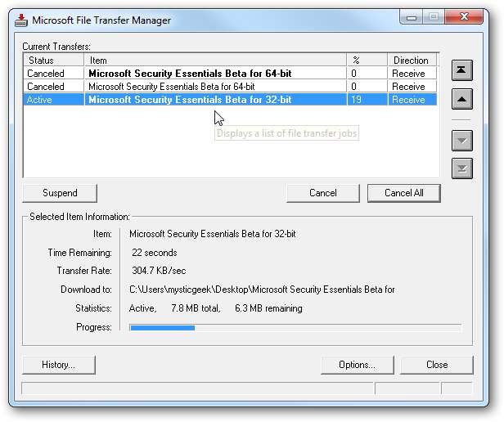The width and height of the screenshot is (504, 422).
Task: Click the 19 percent cell
Action: (367, 100)
